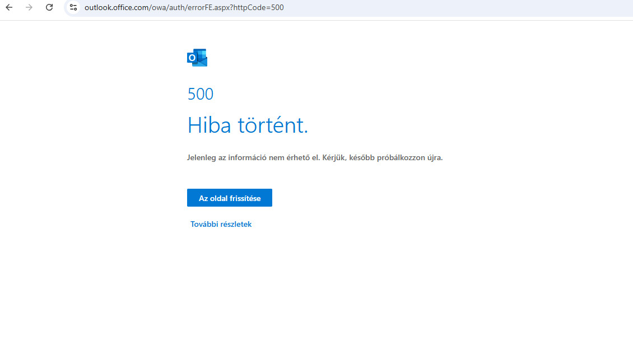633x364 pixels.
Task: Click the browser forward arrow
Action: [x=29, y=7]
